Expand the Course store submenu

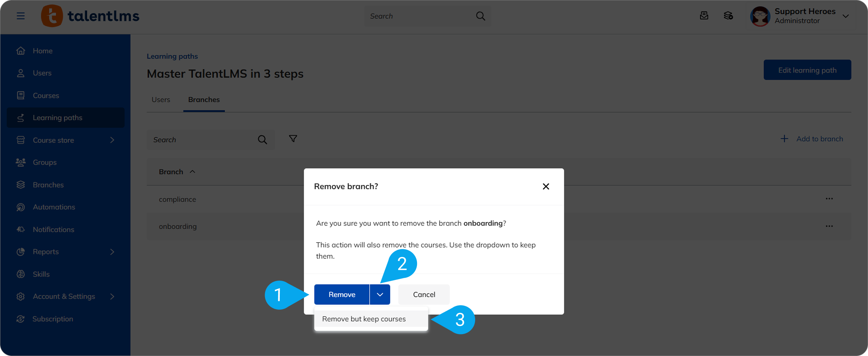click(112, 140)
